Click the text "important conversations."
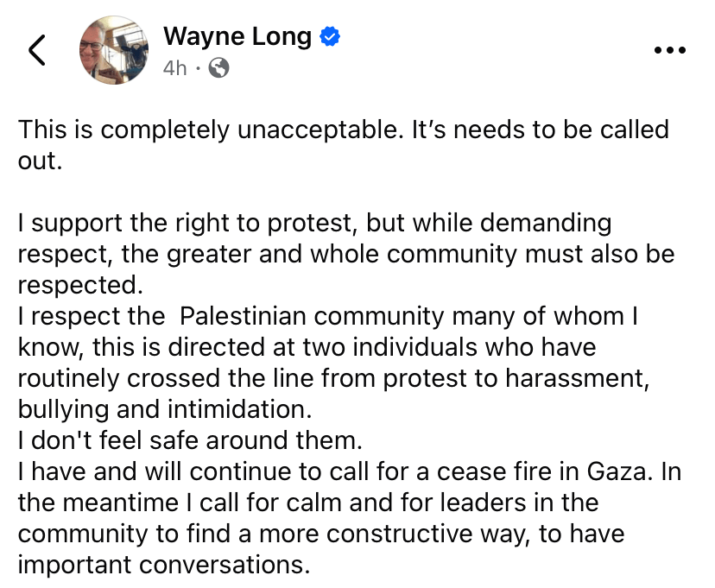Viewport: 715px width, 588px height. click(x=163, y=565)
